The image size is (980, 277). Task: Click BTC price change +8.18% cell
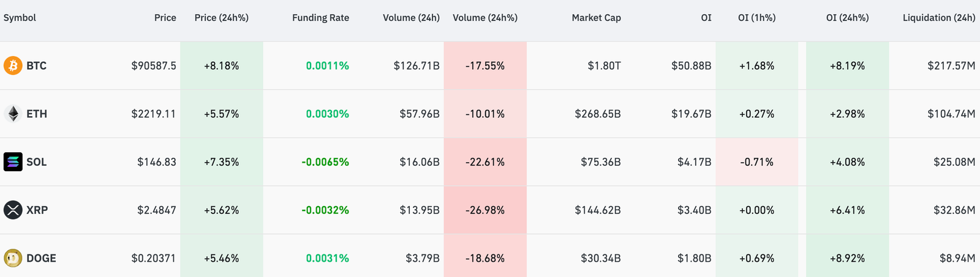point(221,65)
